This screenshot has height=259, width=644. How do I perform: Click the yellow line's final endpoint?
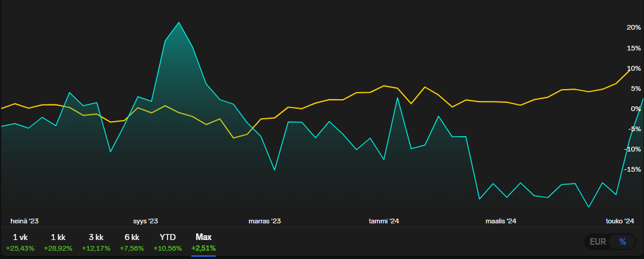point(631,70)
